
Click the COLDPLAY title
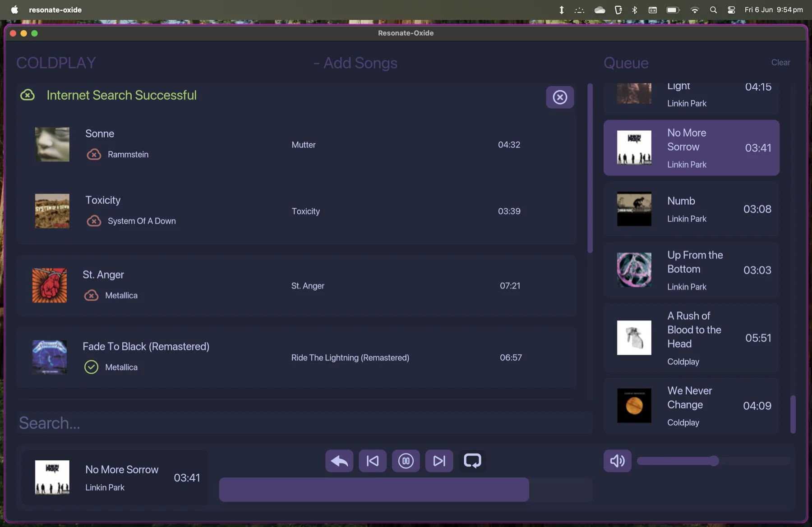[x=56, y=63]
